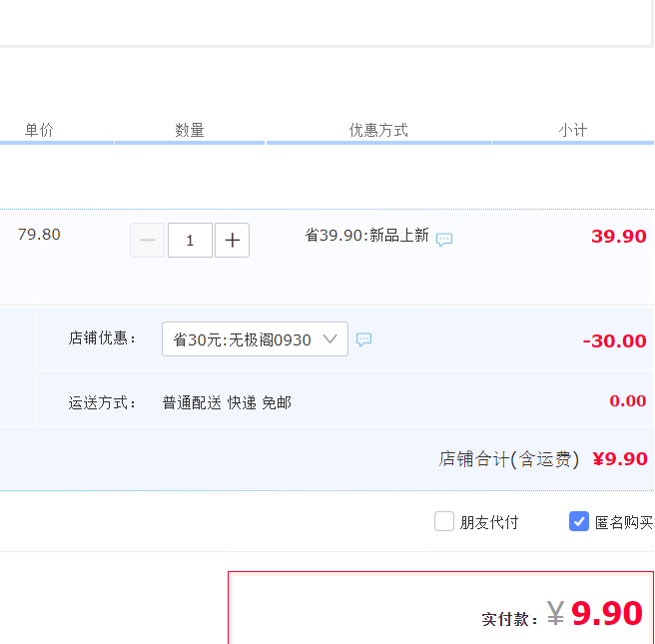Click the quantity input field showing 1

(190, 241)
